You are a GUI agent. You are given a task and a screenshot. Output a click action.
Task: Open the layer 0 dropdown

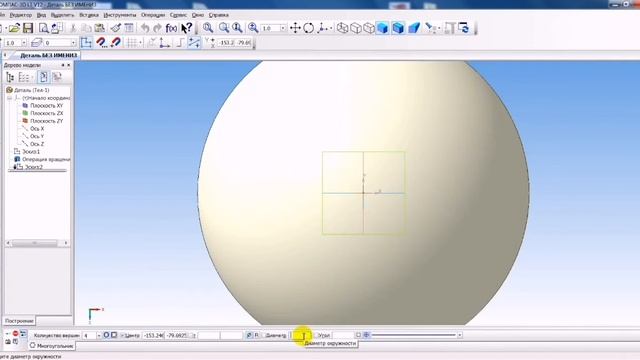click(x=73, y=42)
